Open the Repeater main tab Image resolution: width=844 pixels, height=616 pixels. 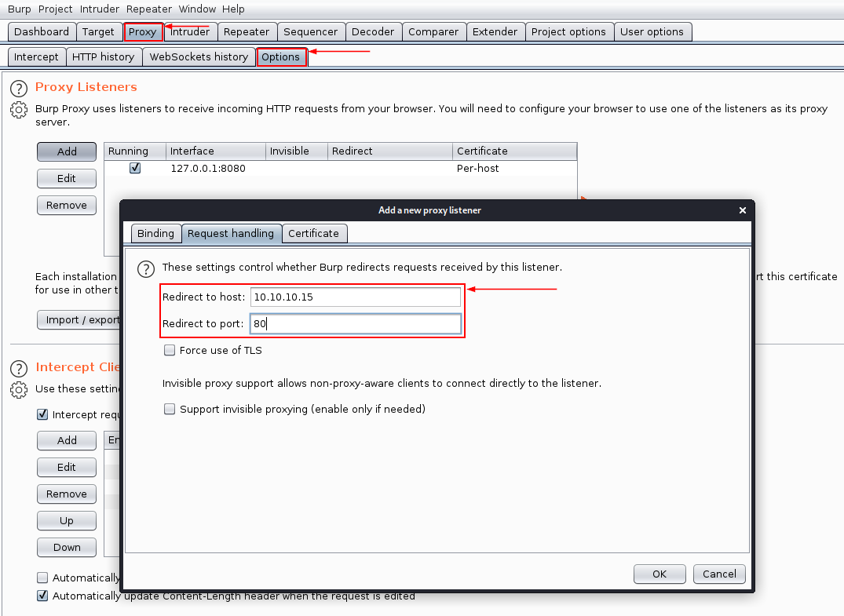point(246,31)
